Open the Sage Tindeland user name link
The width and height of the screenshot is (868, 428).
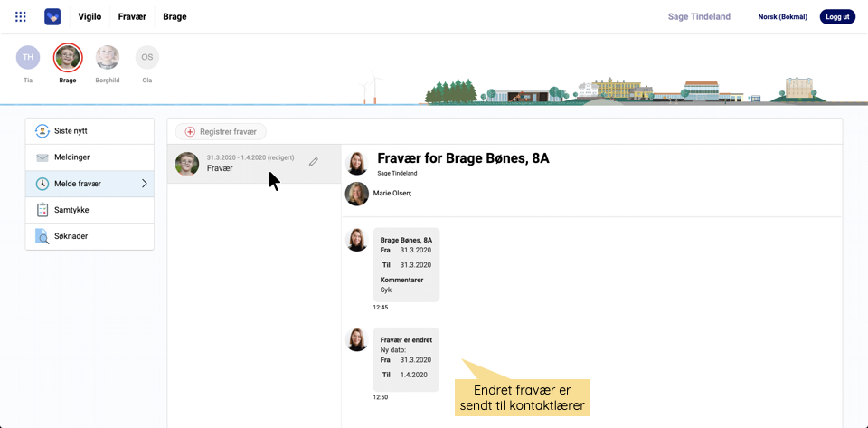[699, 16]
